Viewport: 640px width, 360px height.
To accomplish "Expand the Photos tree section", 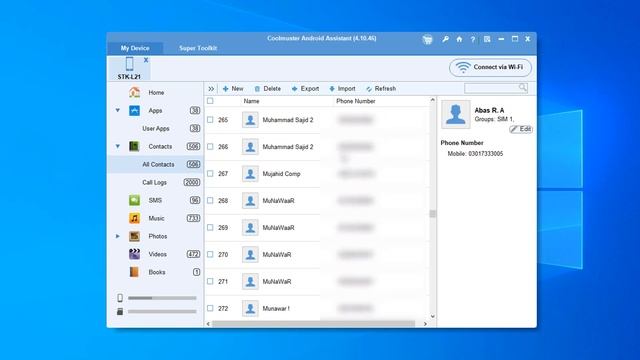I will tap(118, 236).
